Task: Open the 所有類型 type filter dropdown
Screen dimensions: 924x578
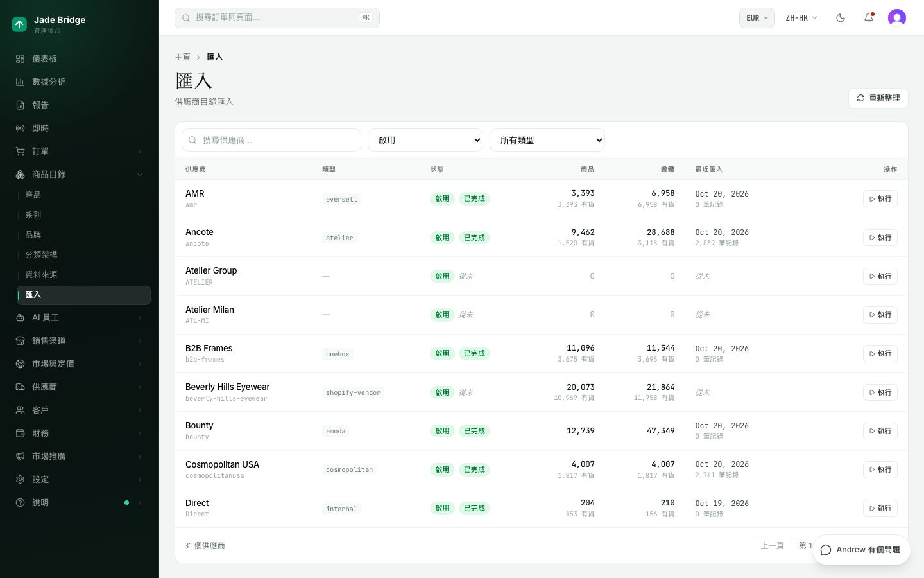Action: click(x=547, y=140)
